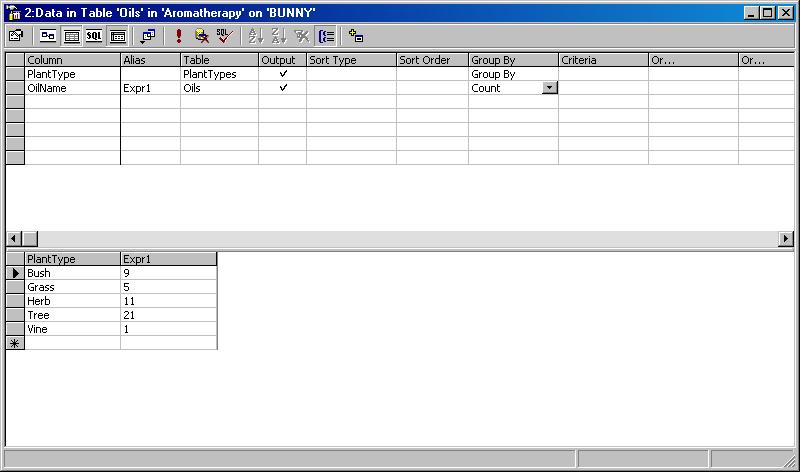Viewport: 800px width, 472px height.
Task: Open the Count dropdown in Group By
Action: 549,87
